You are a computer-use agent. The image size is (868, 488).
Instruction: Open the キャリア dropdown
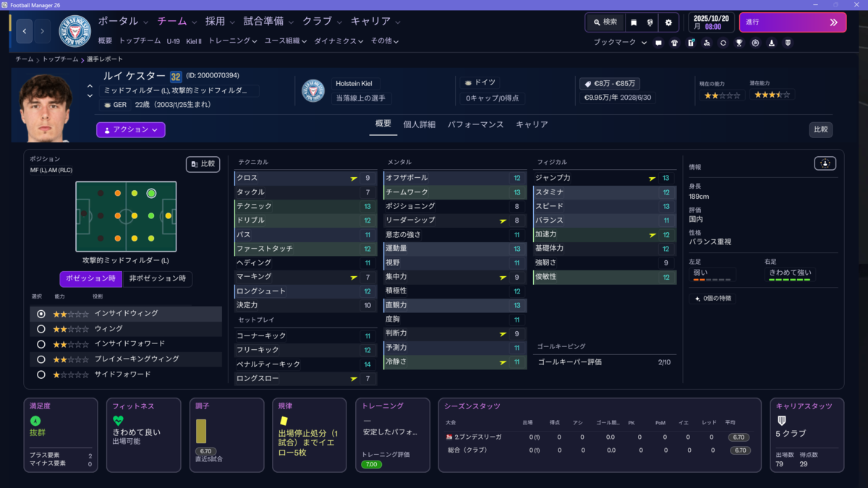pos(375,22)
